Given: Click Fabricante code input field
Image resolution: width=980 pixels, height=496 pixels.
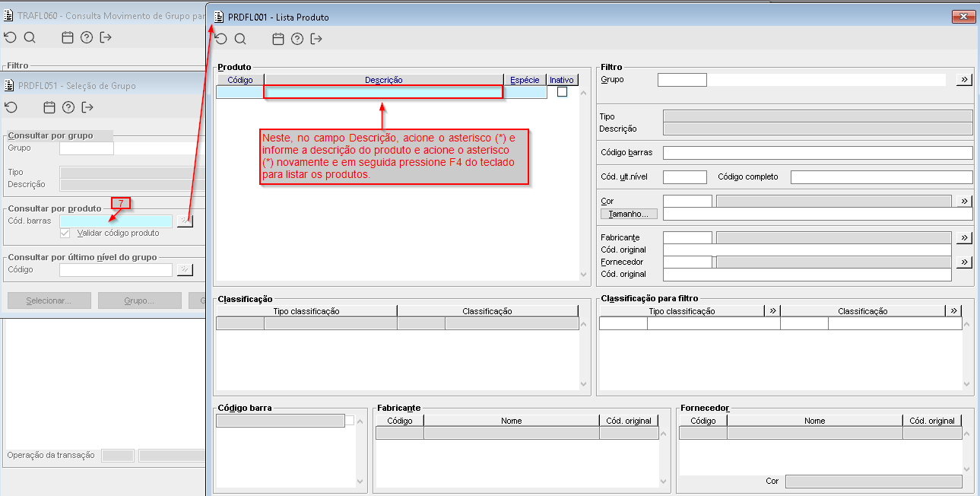Looking at the screenshot, I should coord(688,237).
